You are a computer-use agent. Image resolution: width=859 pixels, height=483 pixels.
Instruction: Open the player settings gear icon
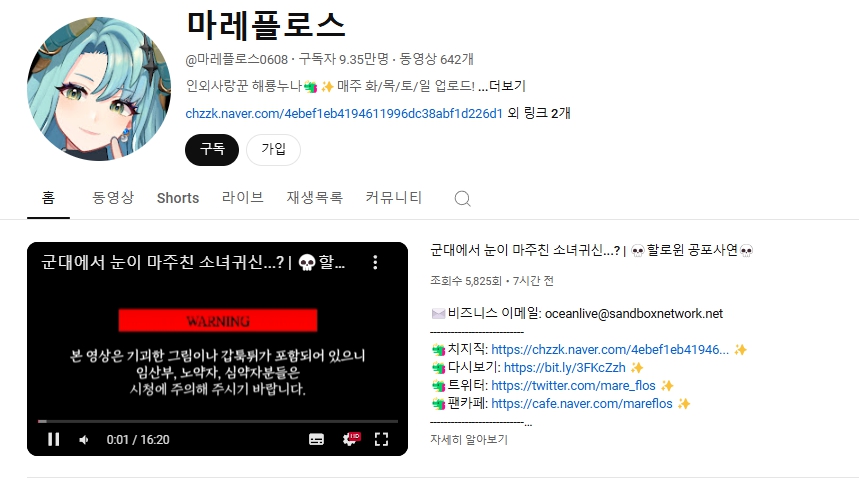[x=351, y=439]
